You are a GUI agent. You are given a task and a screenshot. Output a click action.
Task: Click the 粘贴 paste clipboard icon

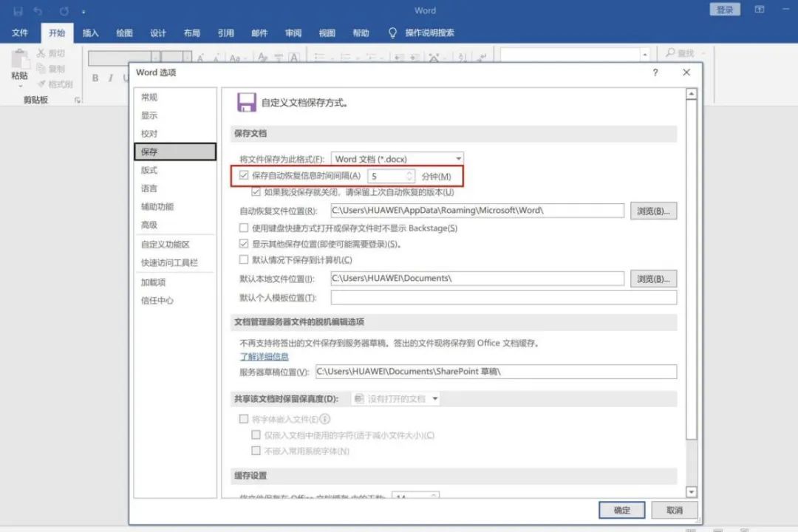[20, 60]
